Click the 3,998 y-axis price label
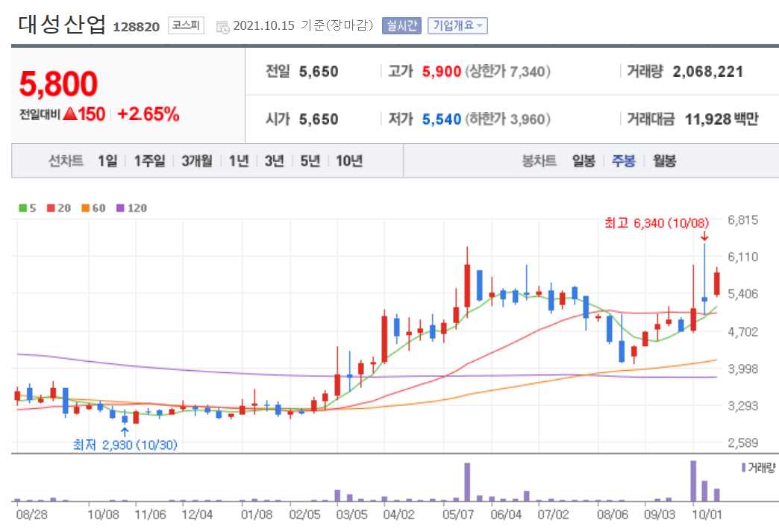Viewport: 779px width, 532px height. point(742,369)
